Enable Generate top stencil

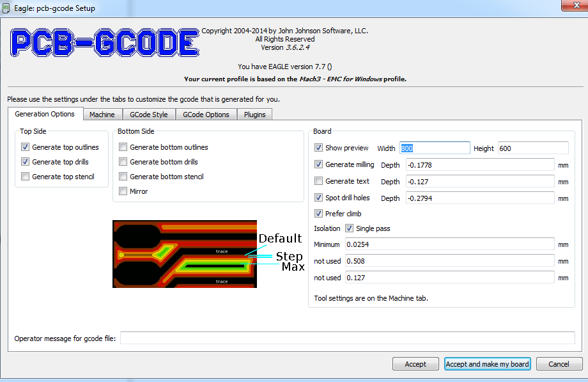(25, 176)
